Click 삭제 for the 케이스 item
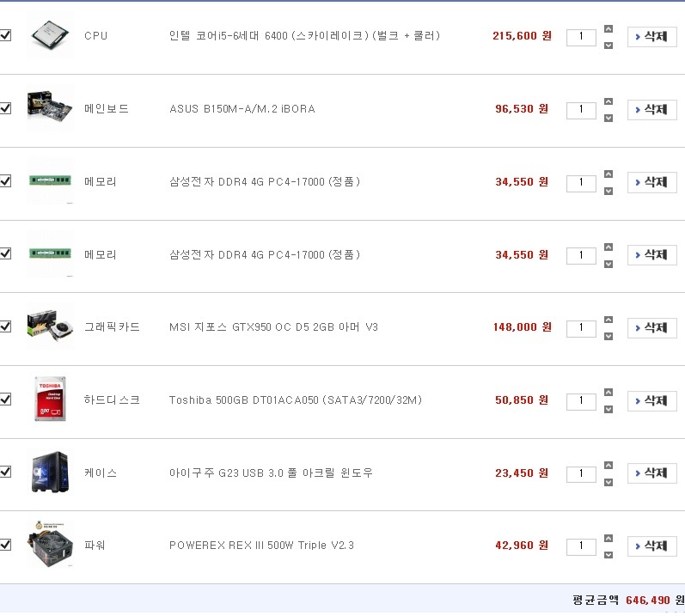Viewport: 685px width, 616px height. tap(652, 473)
